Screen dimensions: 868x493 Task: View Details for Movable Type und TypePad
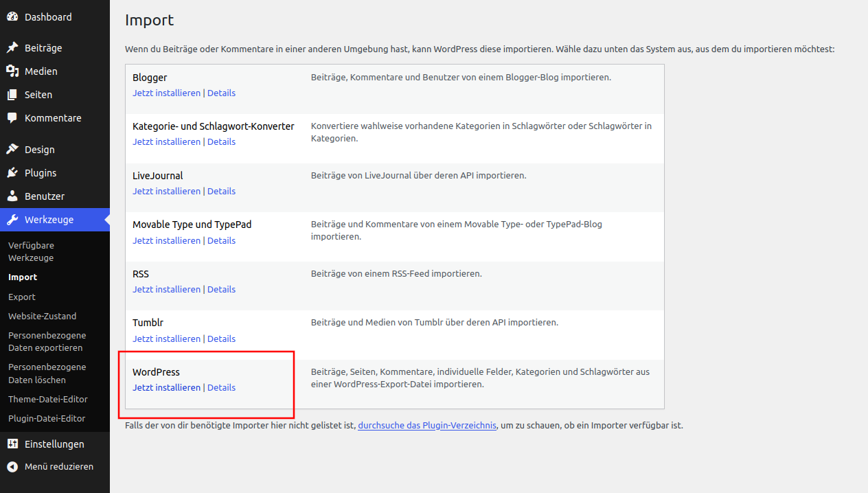pos(221,240)
